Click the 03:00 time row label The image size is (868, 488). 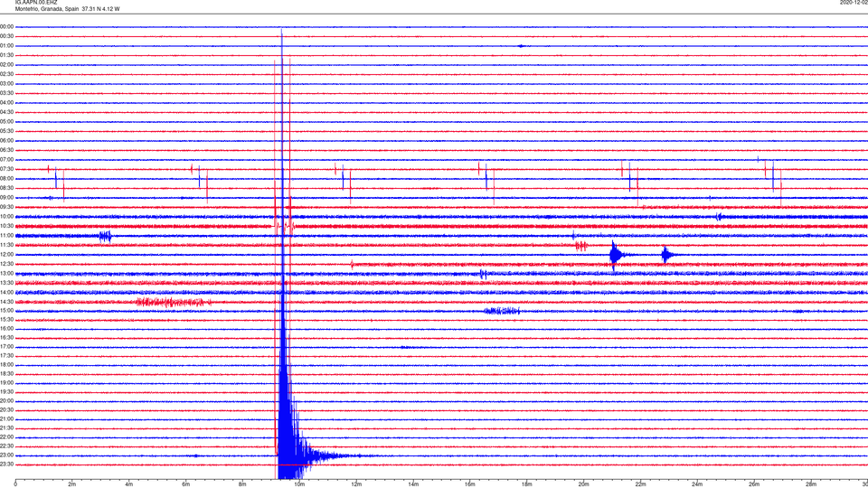point(6,84)
